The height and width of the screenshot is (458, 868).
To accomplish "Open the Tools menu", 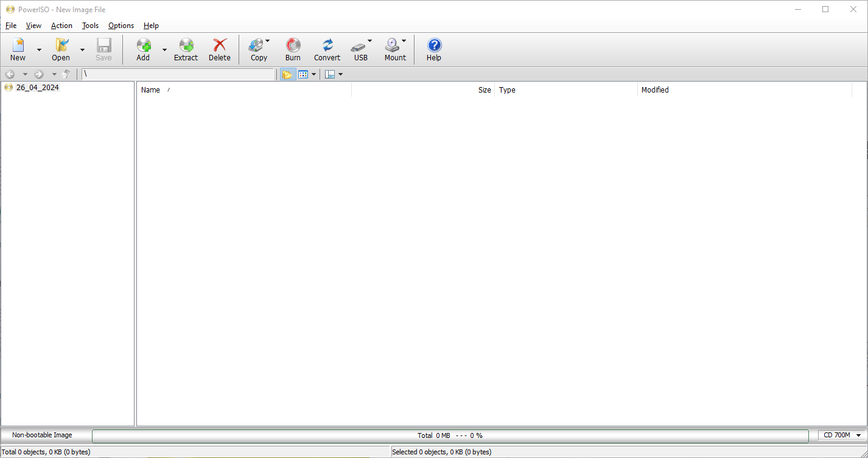I will coord(90,26).
